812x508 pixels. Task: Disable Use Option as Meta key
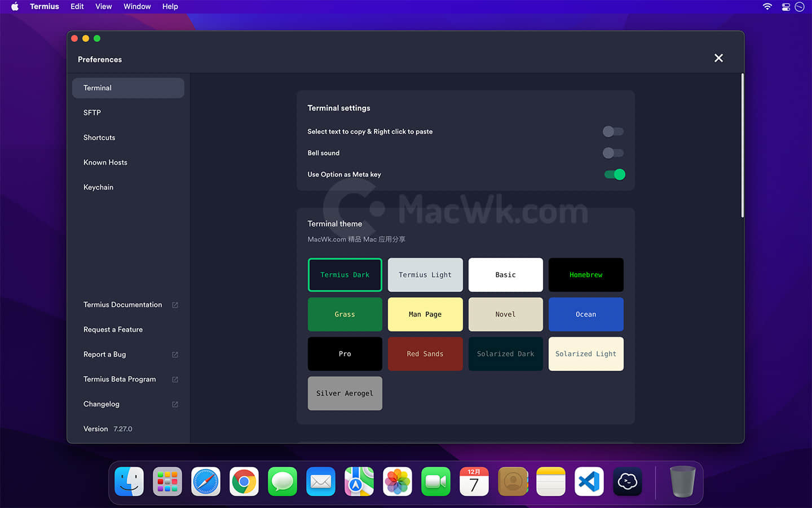click(x=615, y=174)
